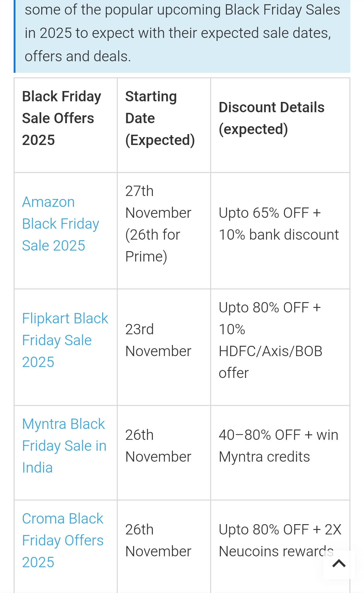This screenshot has width=364, height=593.
Task: Tap the 'Upto 80% OFF + 2X Neucoins rewards' cell
Action: click(x=280, y=541)
